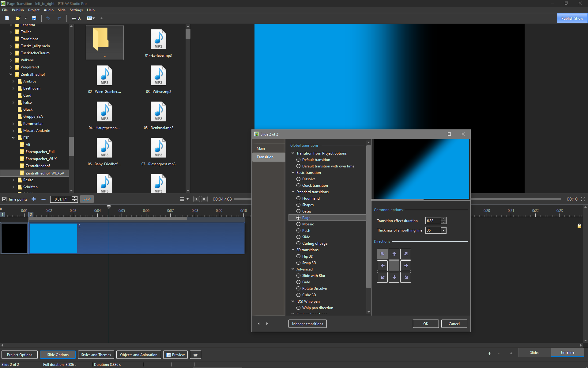Screen dimensions: 588x368
Task: Click the Manage transitions button
Action: 307,324
